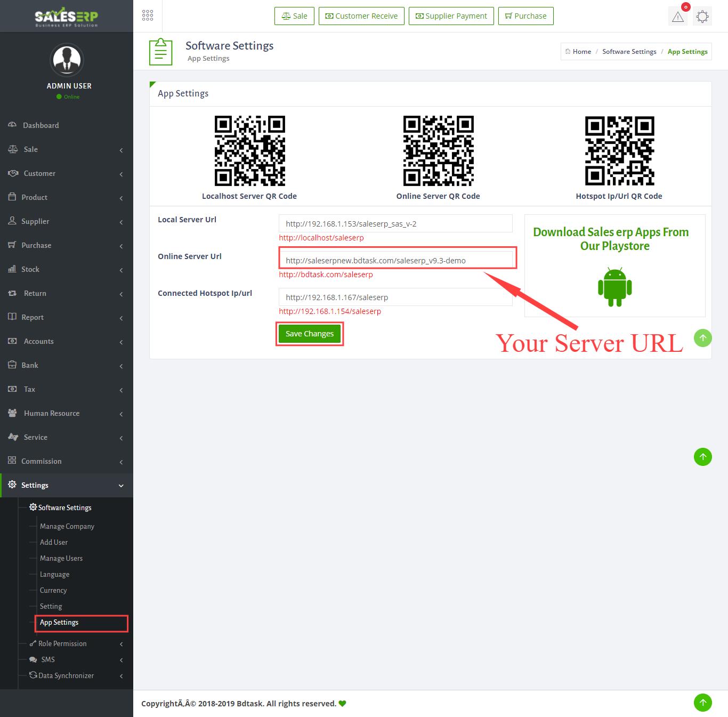Screen dimensions: 728x717
Task: Click Home in the breadcrumb
Action: 581,52
